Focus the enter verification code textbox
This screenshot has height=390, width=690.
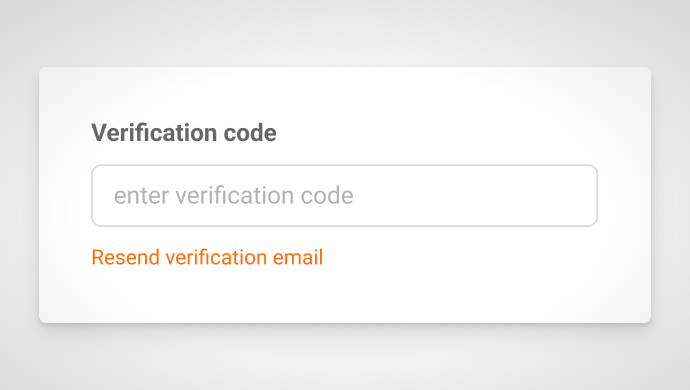[x=345, y=195]
